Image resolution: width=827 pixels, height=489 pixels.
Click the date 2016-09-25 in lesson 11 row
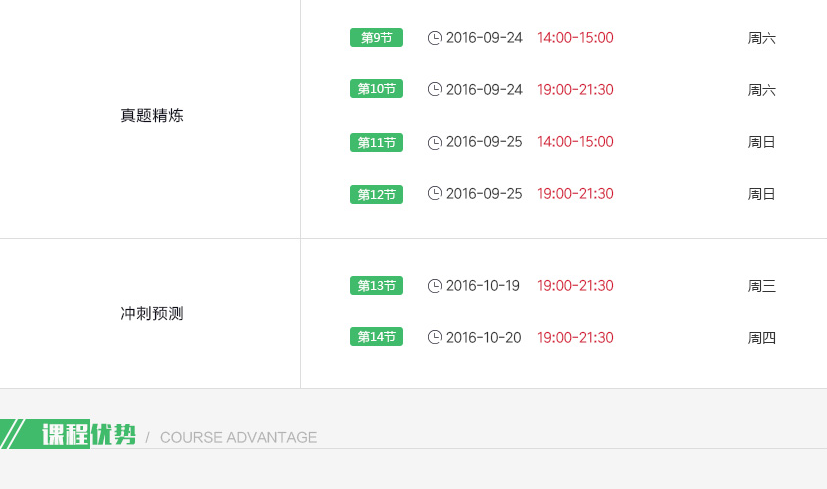click(484, 142)
